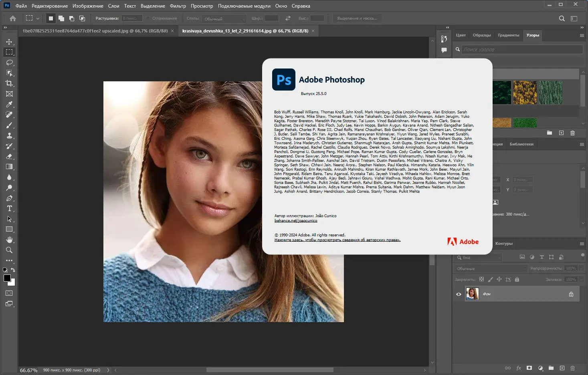Open the Файл menu
The height and width of the screenshot is (375, 588).
pyautogui.click(x=21, y=6)
